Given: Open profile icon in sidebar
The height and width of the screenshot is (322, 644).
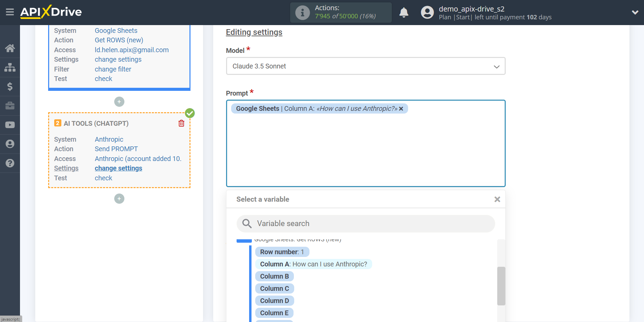Looking at the screenshot, I should pyautogui.click(x=10, y=144).
